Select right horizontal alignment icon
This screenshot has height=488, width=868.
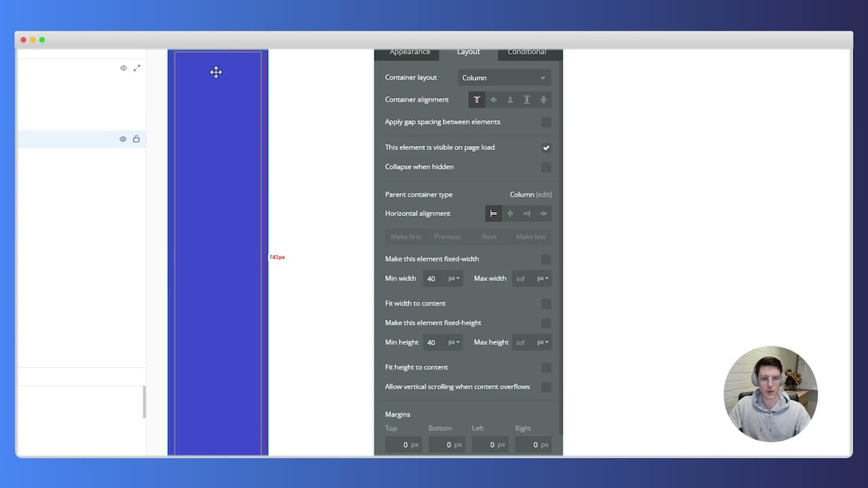tap(527, 213)
